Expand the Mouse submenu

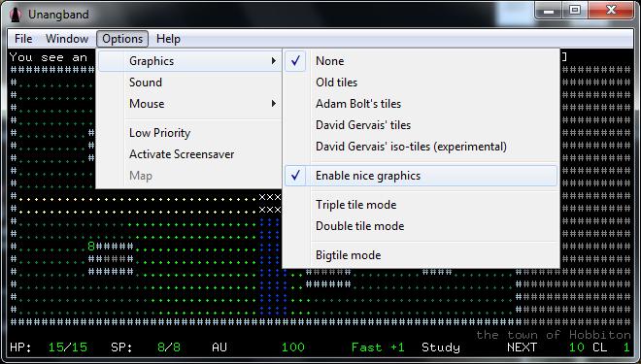click(x=189, y=103)
